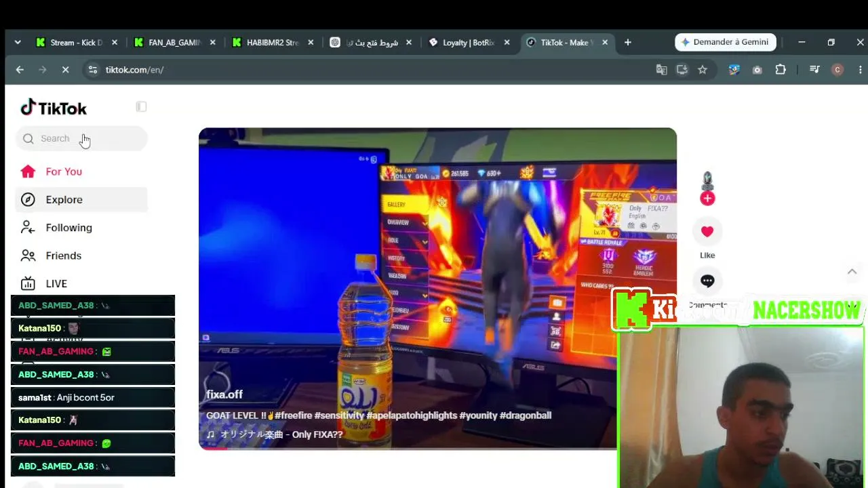868x488 pixels.
Task: Open the Chrome profile avatar
Action: point(837,70)
